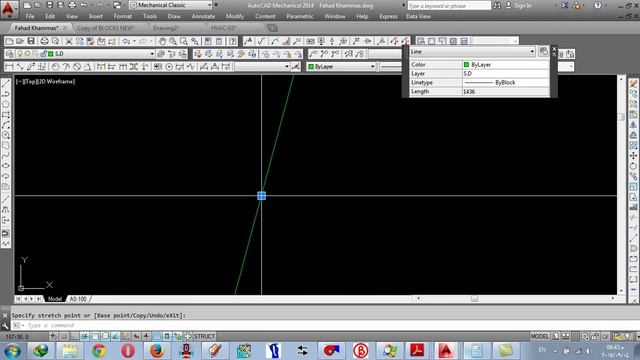
Task: Switch to HVAC-03 drawing tab
Action: tap(223, 28)
